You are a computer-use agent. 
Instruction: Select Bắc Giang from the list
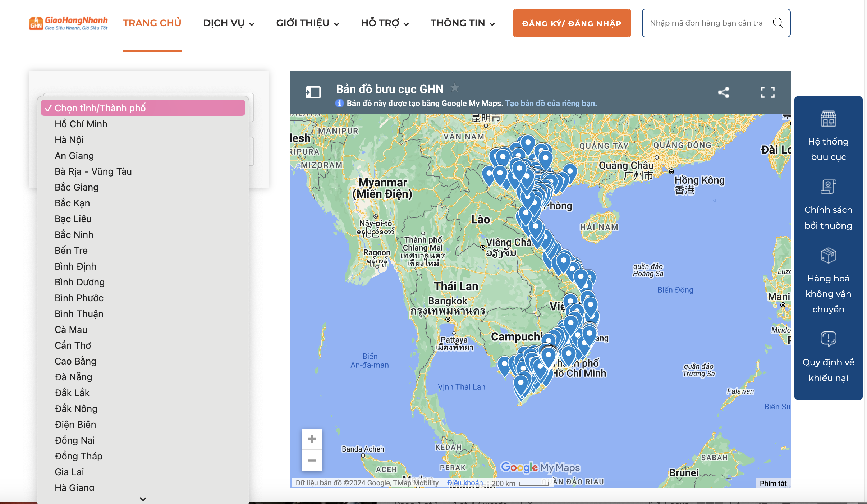coord(143,187)
